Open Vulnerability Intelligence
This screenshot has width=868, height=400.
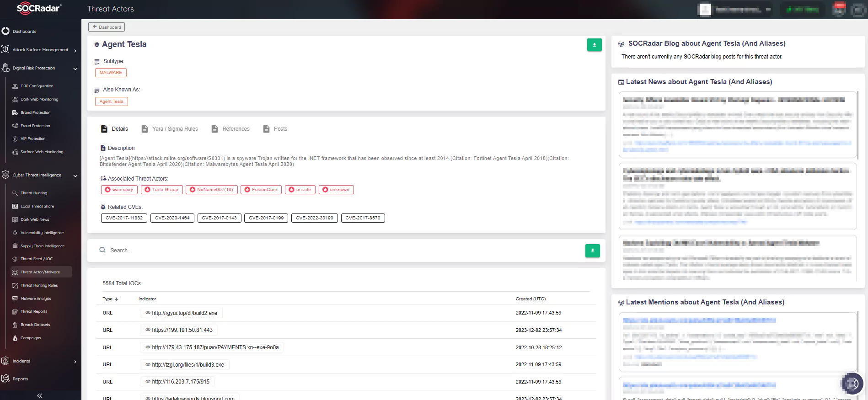point(42,233)
